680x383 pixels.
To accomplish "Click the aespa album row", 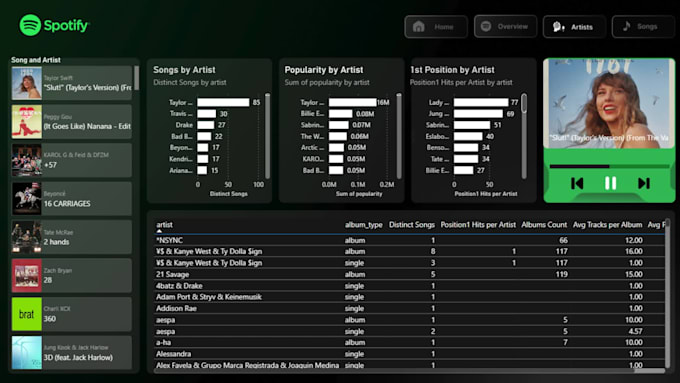I will click(410, 320).
